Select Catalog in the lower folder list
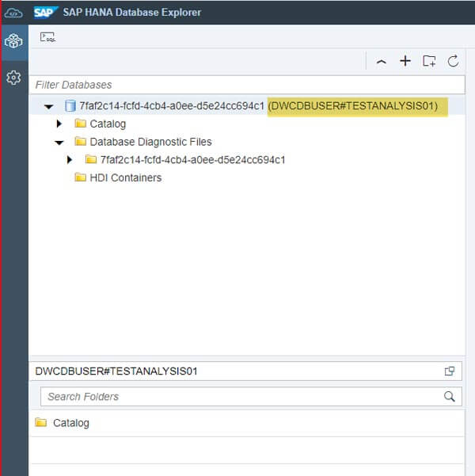The width and height of the screenshot is (475, 476). pyautogui.click(x=71, y=423)
